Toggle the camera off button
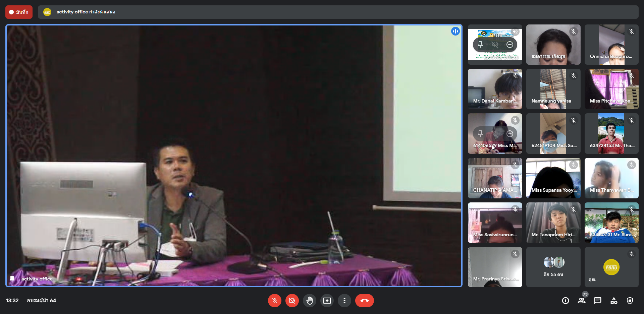 292,301
